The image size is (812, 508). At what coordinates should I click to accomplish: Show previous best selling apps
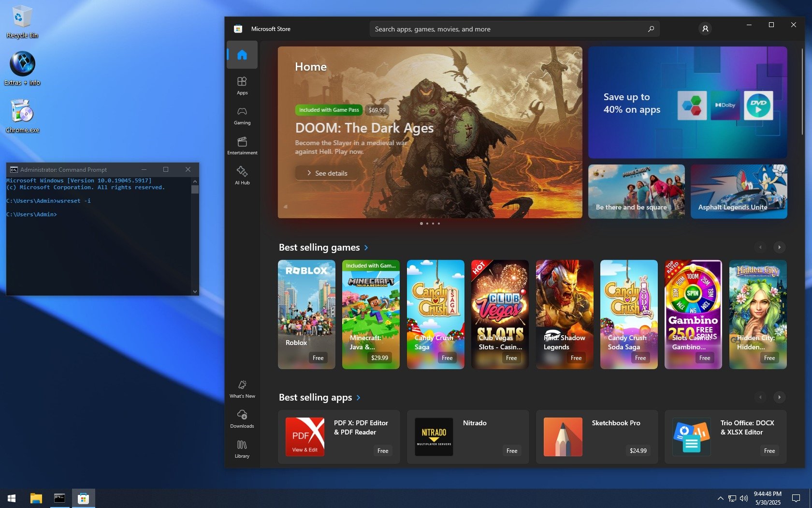coord(760,397)
